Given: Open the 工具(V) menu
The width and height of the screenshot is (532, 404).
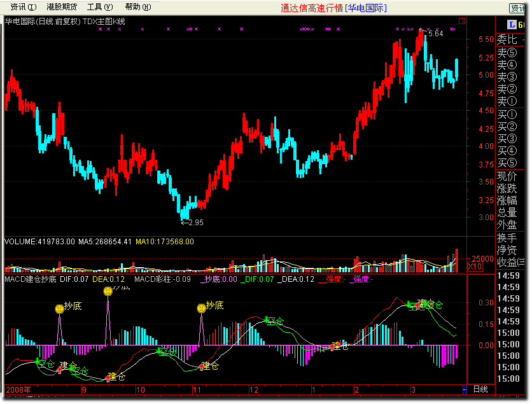Looking at the screenshot, I should [x=100, y=7].
